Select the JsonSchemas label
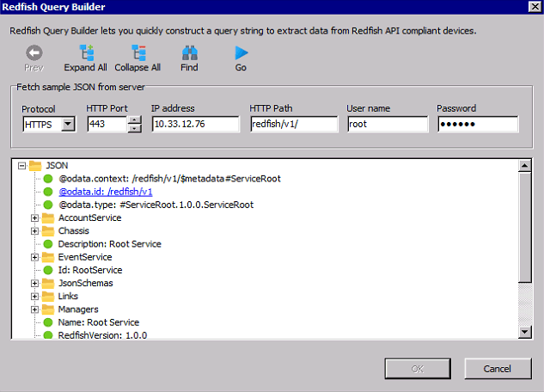Screen dimensions: 544x392 coord(85,283)
